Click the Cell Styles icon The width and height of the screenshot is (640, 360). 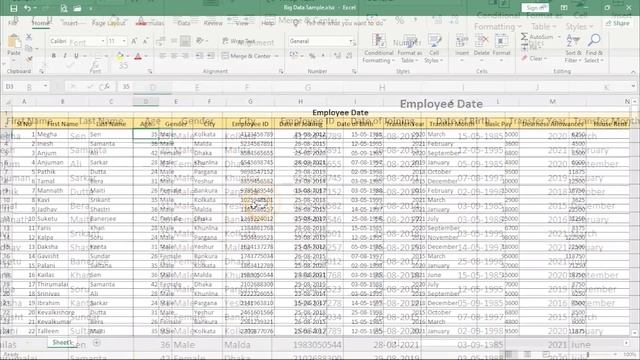434,41
